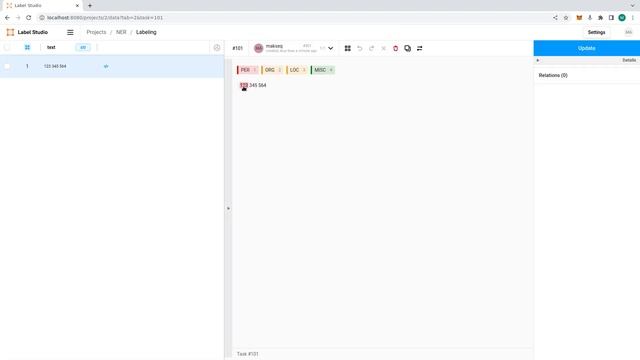This screenshot has width=640, height=360.
Task: Undo the last annotation action
Action: click(360, 48)
